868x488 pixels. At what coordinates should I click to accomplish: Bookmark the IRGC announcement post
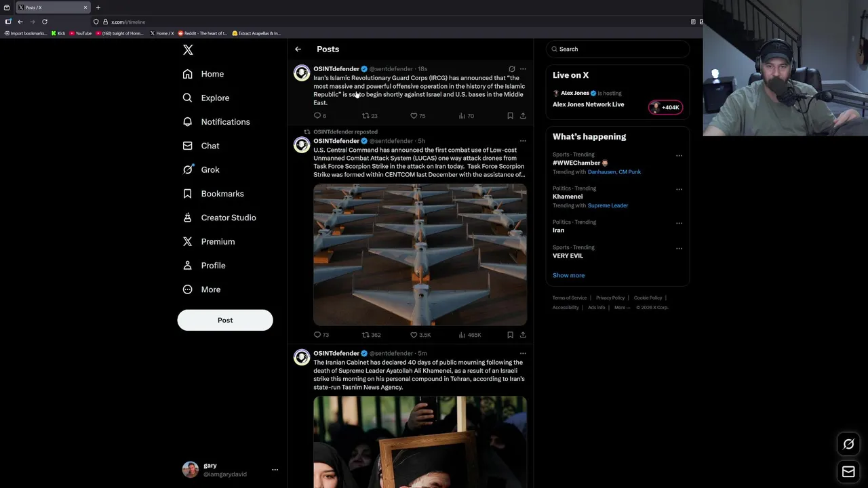[x=510, y=116]
